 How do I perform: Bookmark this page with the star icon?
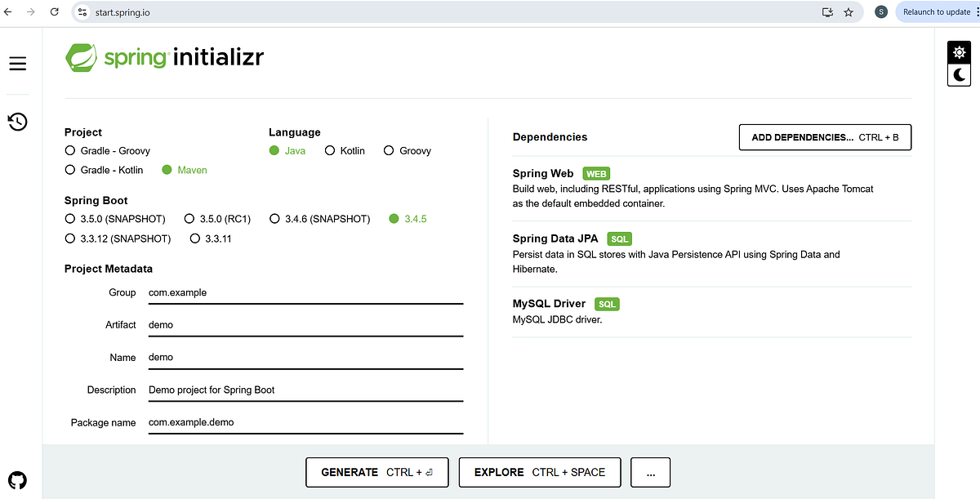849,12
